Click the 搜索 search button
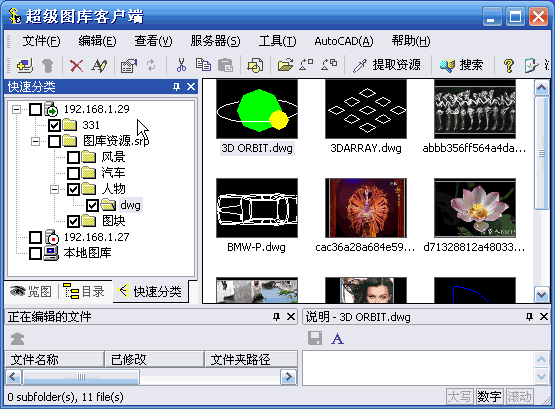This screenshot has width=555, height=409. (461, 65)
